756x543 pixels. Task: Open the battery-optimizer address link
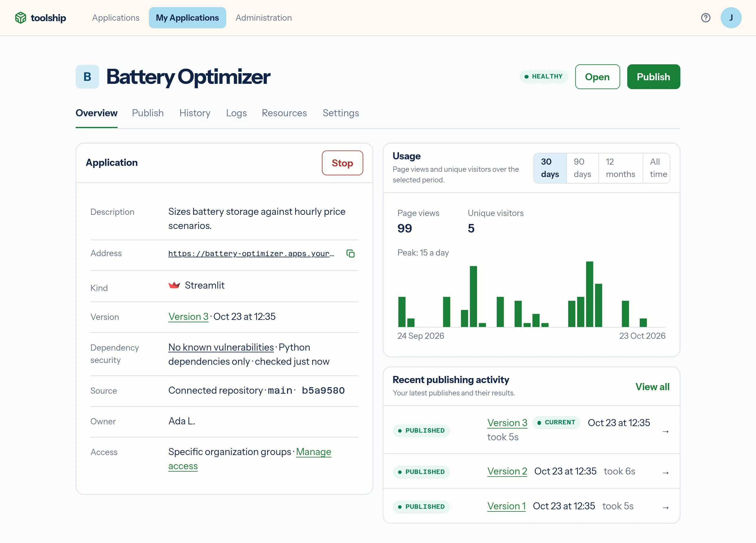tap(251, 253)
